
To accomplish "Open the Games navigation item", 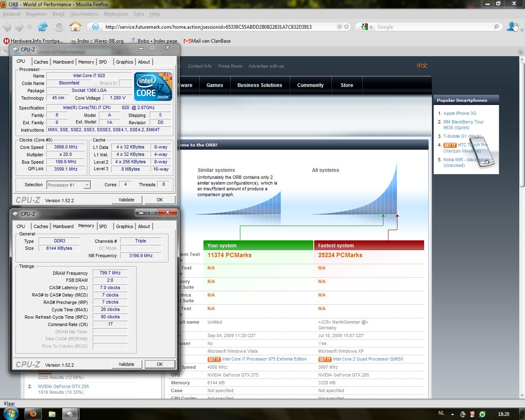I will (x=215, y=85).
